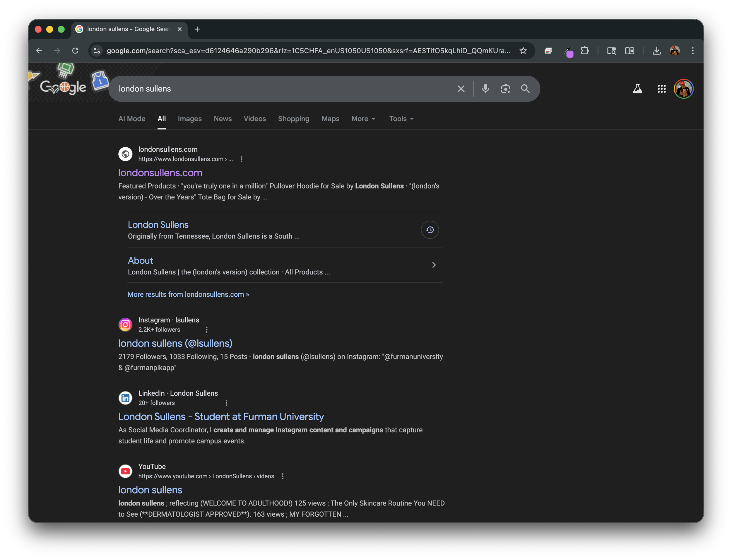Open Google Lens image search
This screenshot has width=732, height=560.
[x=505, y=89]
